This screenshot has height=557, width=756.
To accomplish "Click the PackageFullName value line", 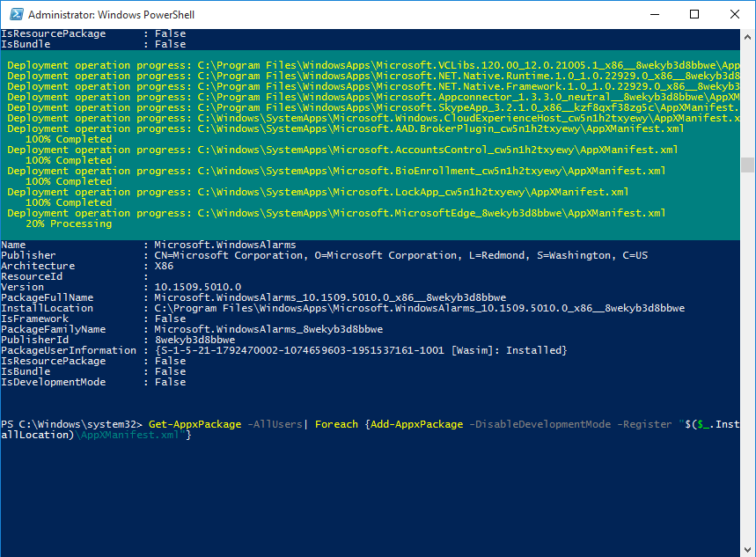I will (330, 298).
